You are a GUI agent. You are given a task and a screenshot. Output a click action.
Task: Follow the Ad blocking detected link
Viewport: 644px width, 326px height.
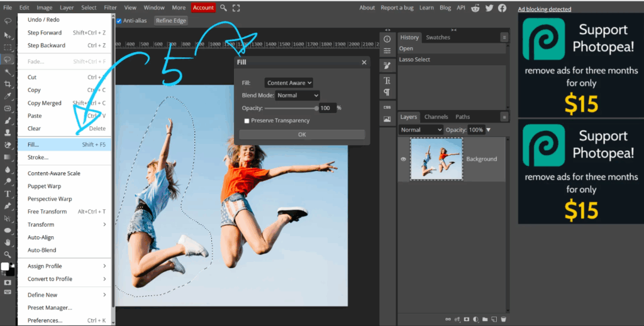click(x=545, y=9)
